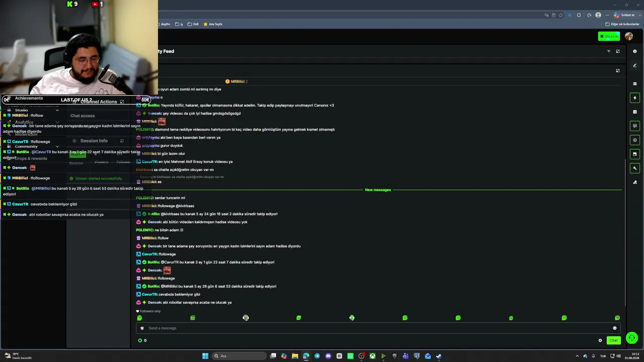The height and width of the screenshot is (362, 644).
Task: Click the New messages divider in chat
Action: tap(378, 190)
